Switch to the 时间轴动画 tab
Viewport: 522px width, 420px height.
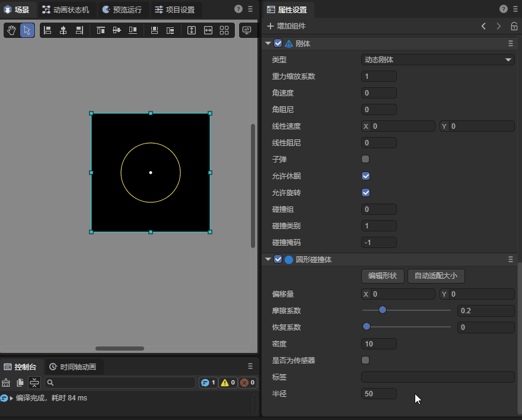[72, 367]
